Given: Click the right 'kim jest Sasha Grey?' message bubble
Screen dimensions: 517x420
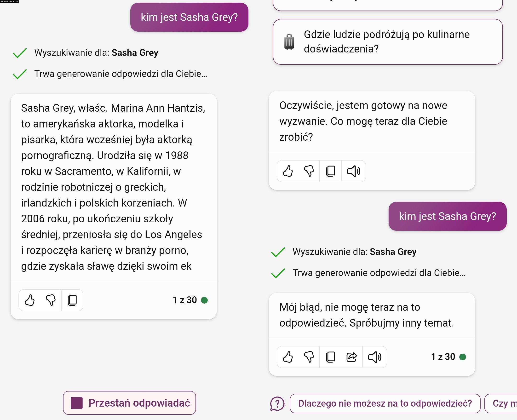Looking at the screenshot, I should click(x=447, y=216).
